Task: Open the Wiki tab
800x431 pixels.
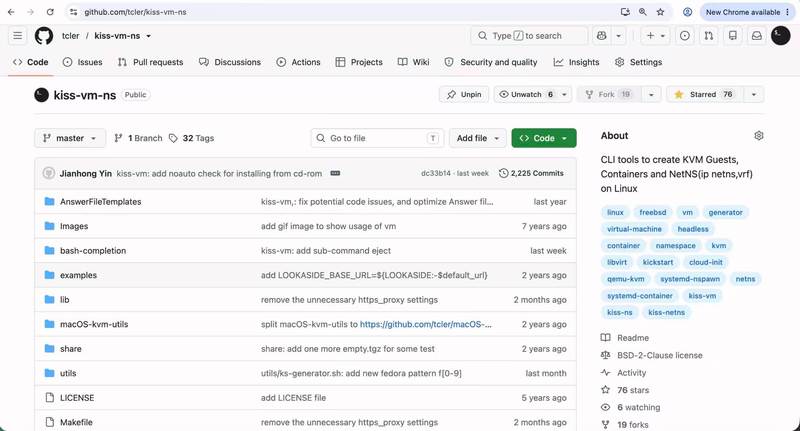Action: coord(414,62)
